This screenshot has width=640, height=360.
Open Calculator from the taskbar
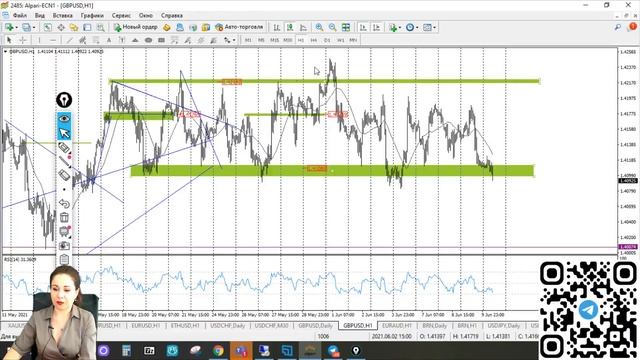tap(126, 351)
